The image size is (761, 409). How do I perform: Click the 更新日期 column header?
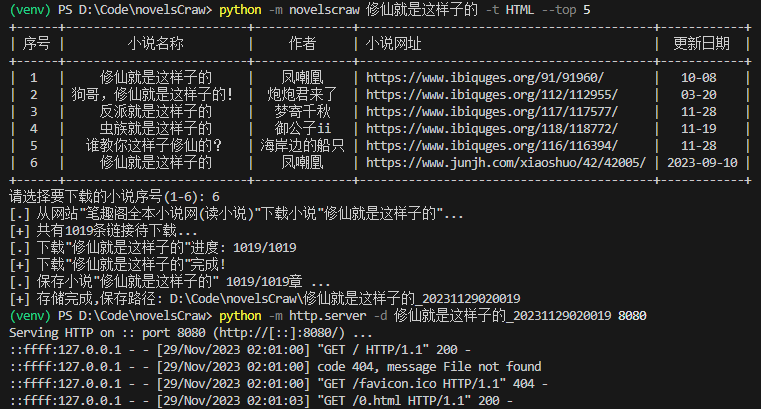coord(701,44)
